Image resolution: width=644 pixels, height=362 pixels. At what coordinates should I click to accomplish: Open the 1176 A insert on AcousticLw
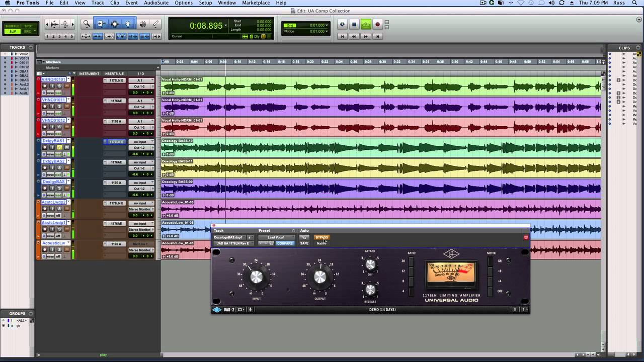coord(116,244)
